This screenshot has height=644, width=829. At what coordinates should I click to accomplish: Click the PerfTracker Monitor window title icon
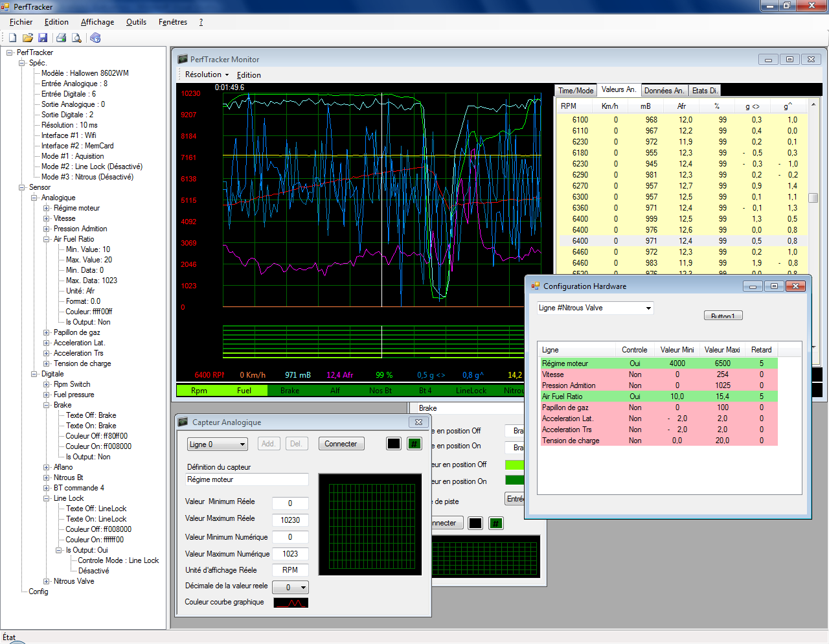click(x=183, y=59)
